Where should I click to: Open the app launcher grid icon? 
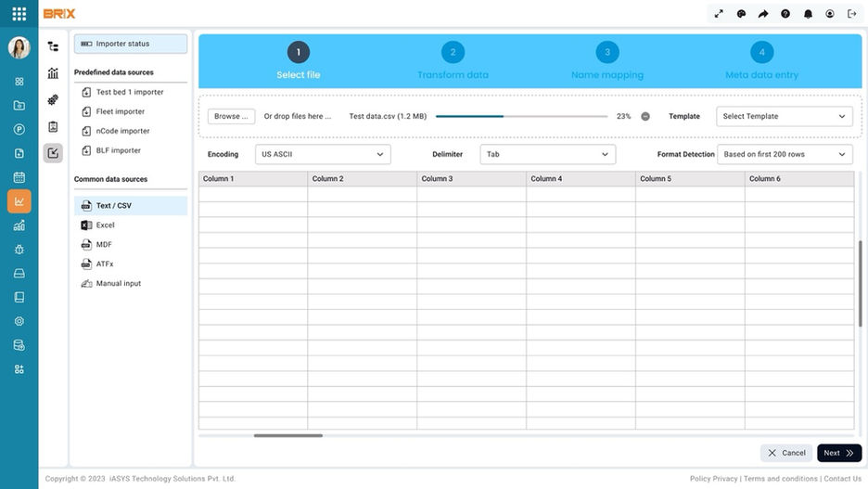(19, 14)
